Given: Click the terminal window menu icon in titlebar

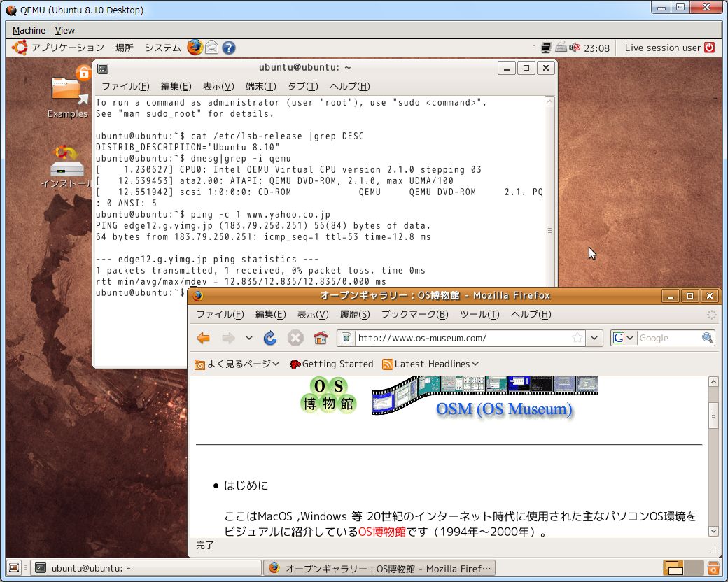Looking at the screenshot, I should (x=103, y=69).
